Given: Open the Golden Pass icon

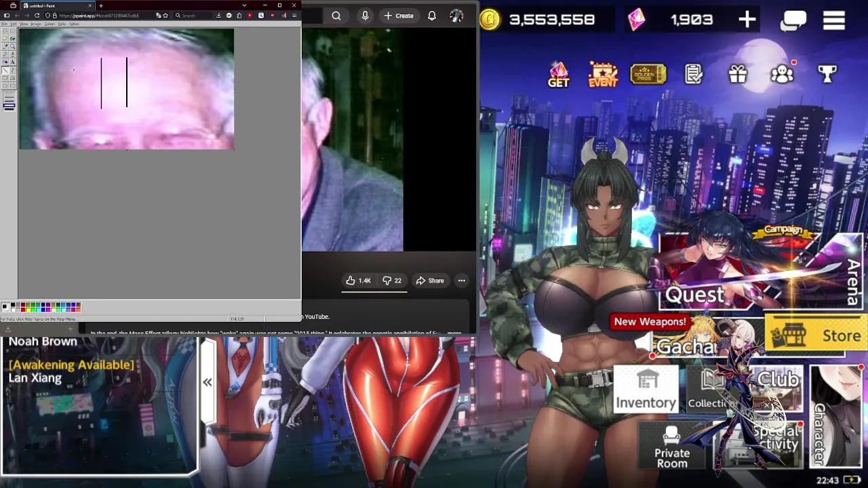Looking at the screenshot, I should [x=648, y=74].
